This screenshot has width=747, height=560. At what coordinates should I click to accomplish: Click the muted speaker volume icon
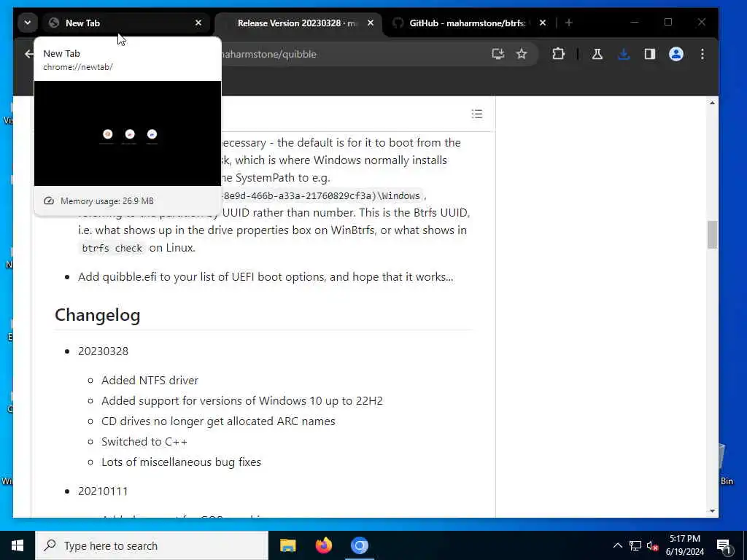click(652, 545)
